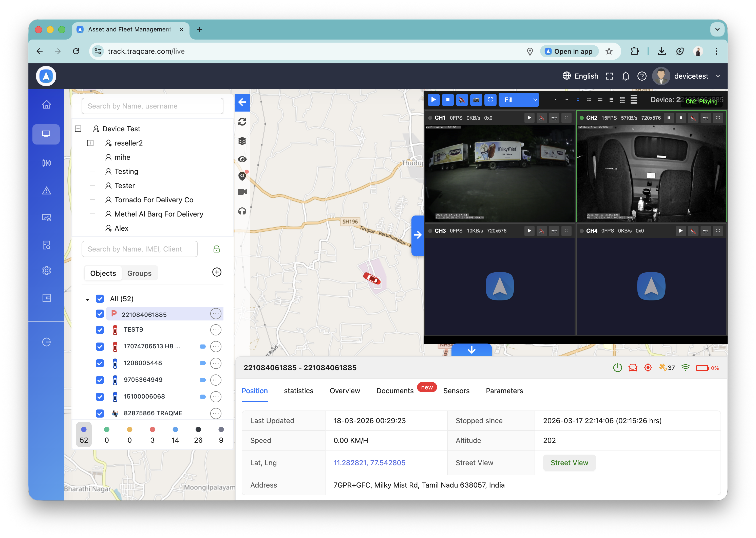
Task: Pause the CH2 stream
Action: [669, 118]
